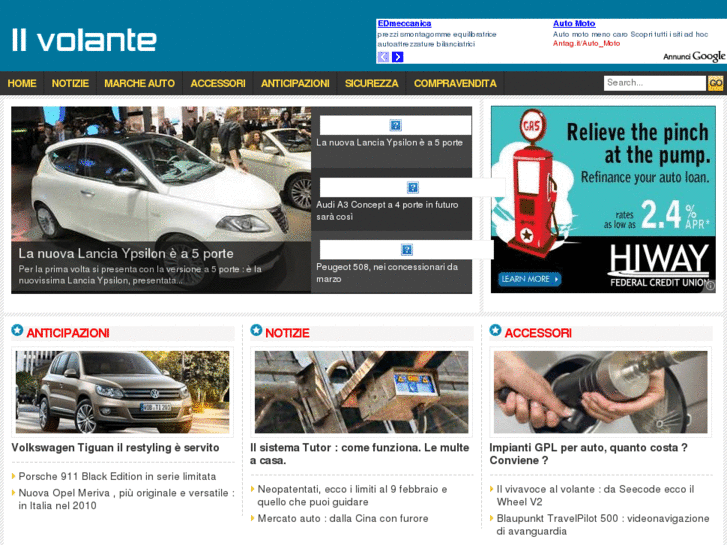The image size is (727, 545).
Task: Click the Tutor system thumbnail image
Action: [x=362, y=392]
